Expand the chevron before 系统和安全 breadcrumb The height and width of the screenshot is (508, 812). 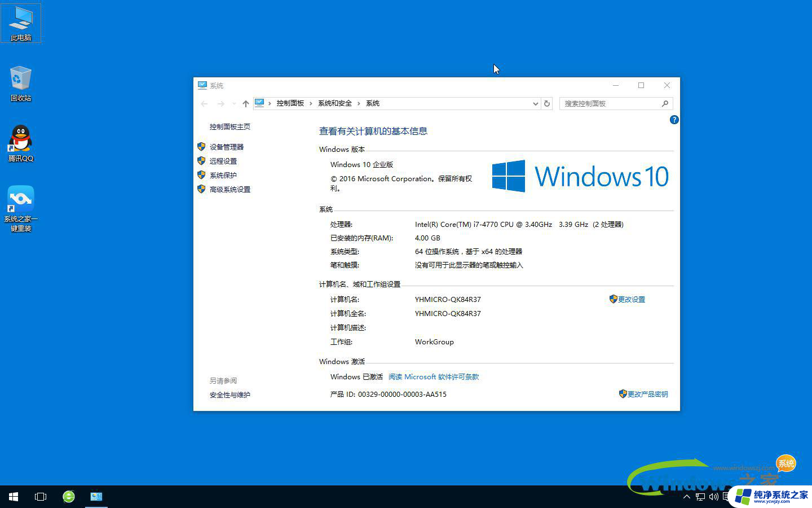311,103
